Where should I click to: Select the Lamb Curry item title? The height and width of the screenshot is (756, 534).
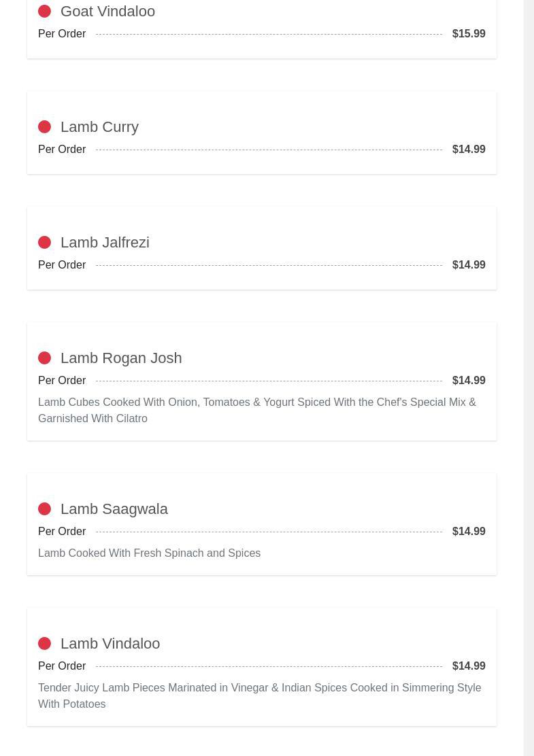point(99,127)
